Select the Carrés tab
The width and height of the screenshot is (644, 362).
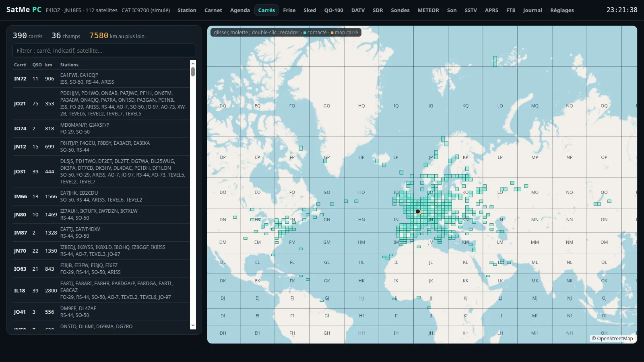[x=266, y=10]
